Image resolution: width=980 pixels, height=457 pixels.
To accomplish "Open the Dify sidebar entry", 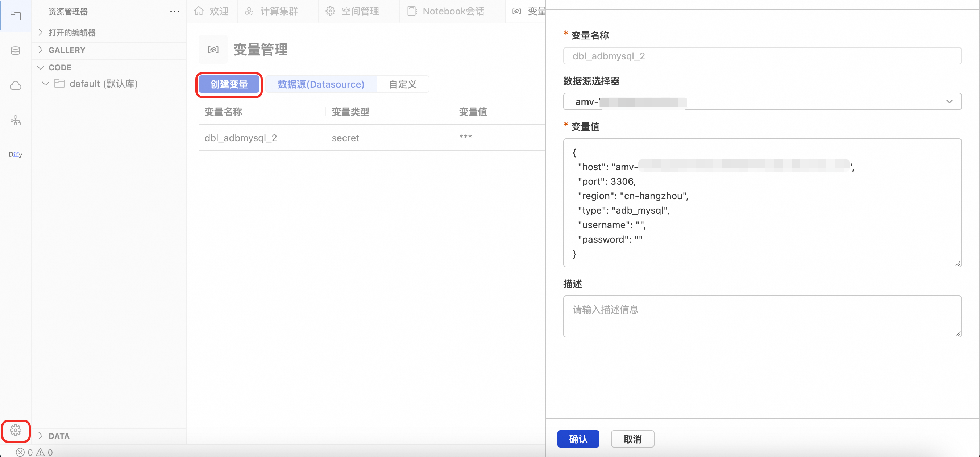I will coord(16,154).
